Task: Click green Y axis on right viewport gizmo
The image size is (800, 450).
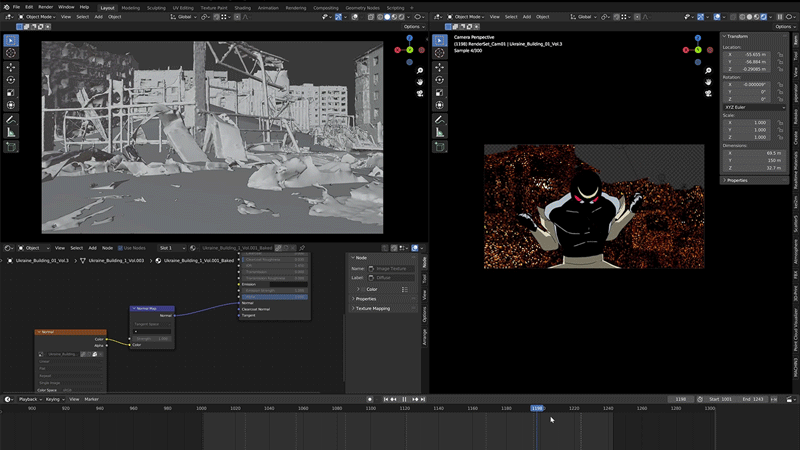Action: pos(698,50)
